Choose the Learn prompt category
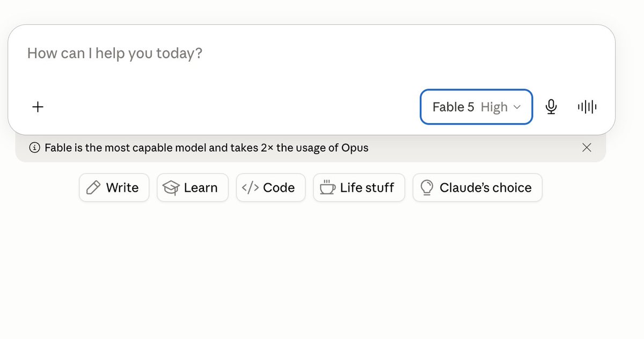This screenshot has width=644, height=339. [x=193, y=187]
